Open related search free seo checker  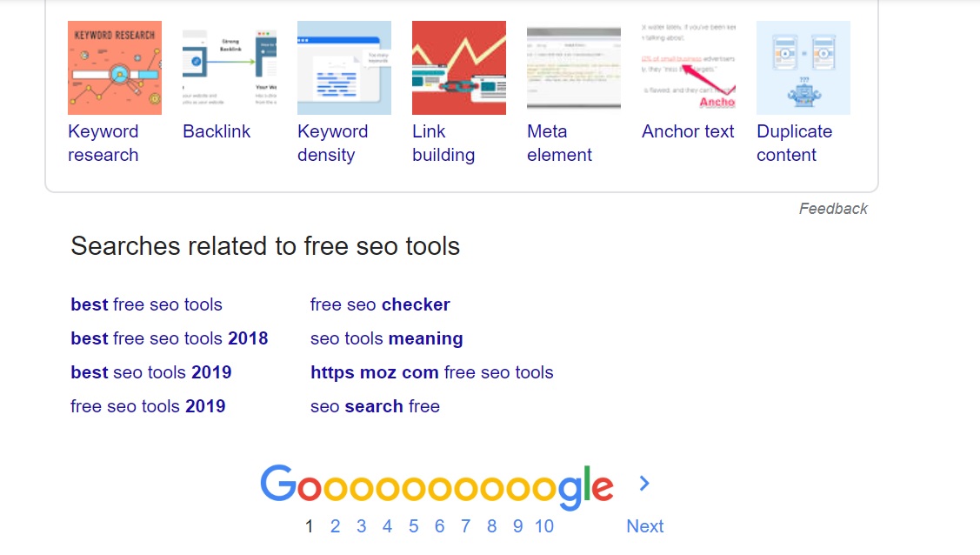(380, 304)
